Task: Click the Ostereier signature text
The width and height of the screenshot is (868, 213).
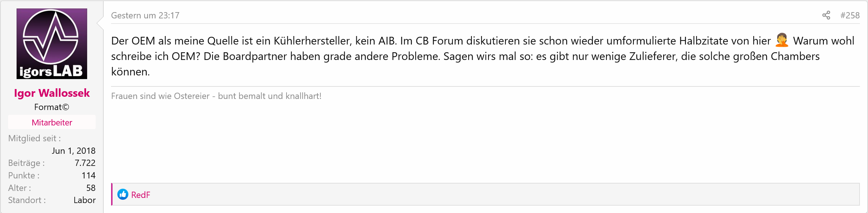Action: click(216, 96)
